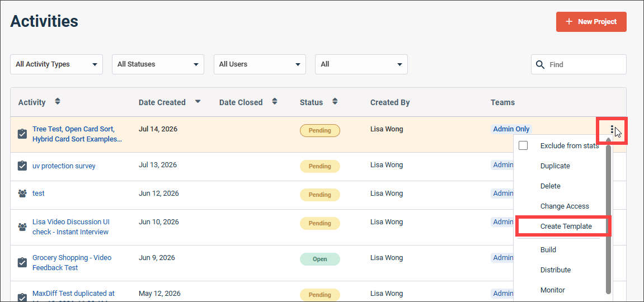Click Pending badge in uv protection row
Image resolution: width=644 pixels, height=302 pixels.
click(320, 166)
